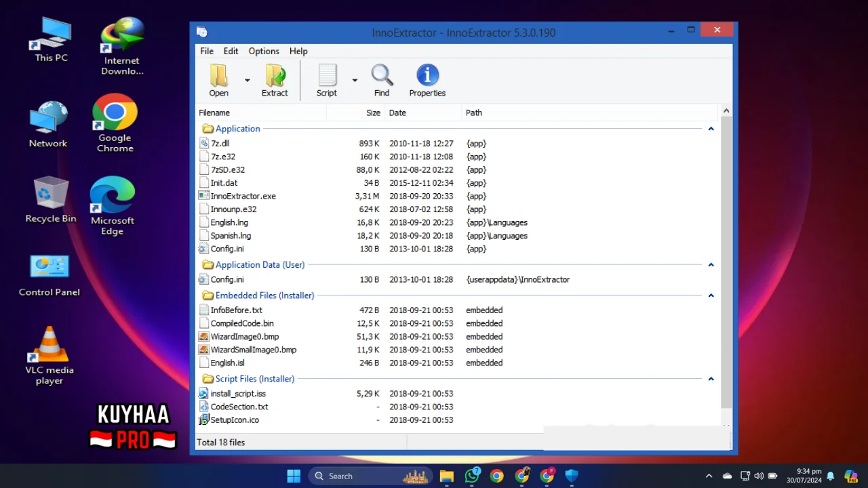Open Internet Download Manager desktop shortcut
The height and width of the screenshot is (488, 868).
point(122,45)
